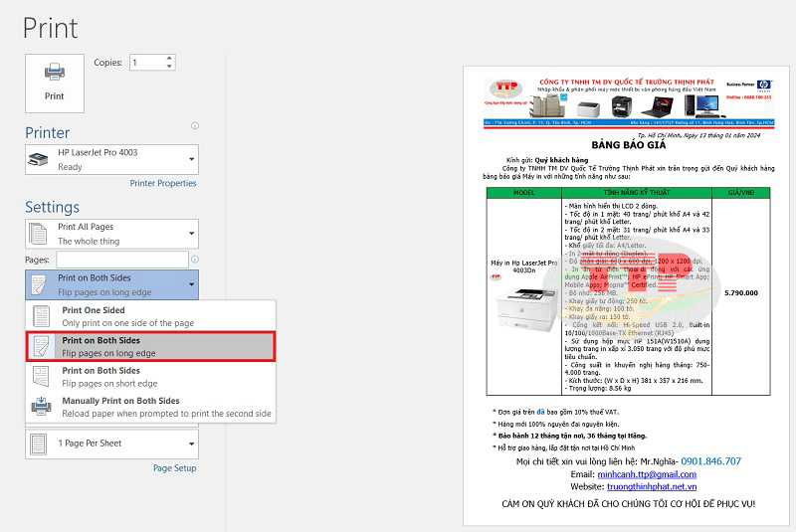Viewport: 796px width, 532px height.
Task: Open the 1 Page Per Sheet dropdown
Action: click(x=111, y=443)
